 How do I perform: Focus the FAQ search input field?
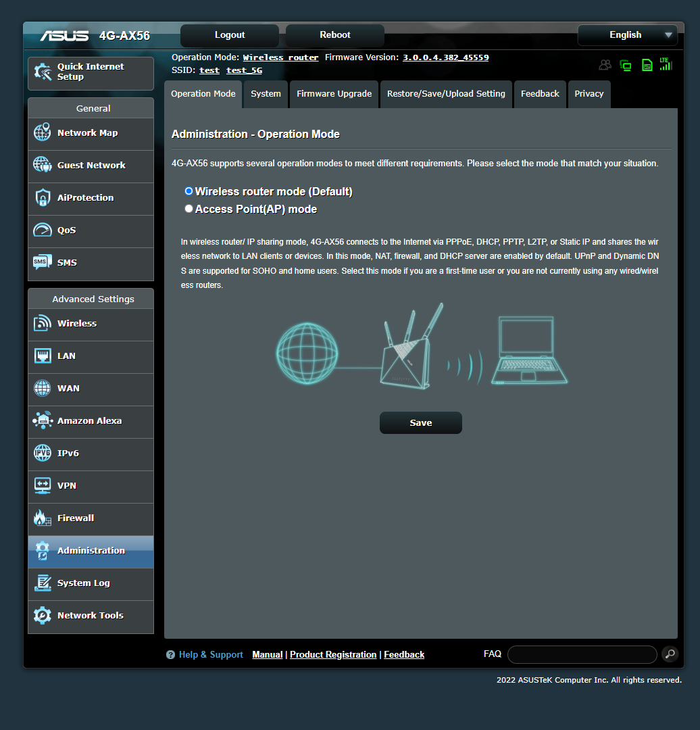click(x=582, y=654)
